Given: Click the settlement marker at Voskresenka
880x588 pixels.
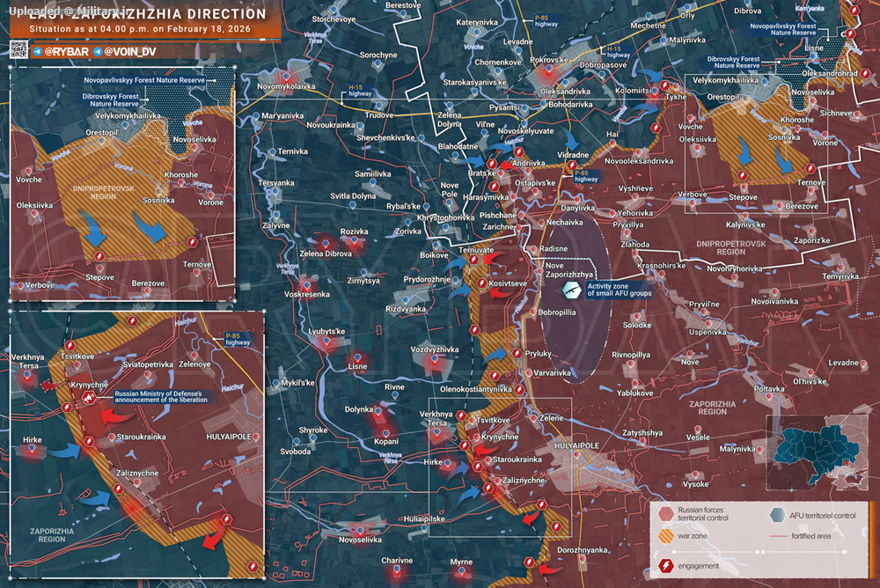Looking at the screenshot, I should [x=306, y=285].
